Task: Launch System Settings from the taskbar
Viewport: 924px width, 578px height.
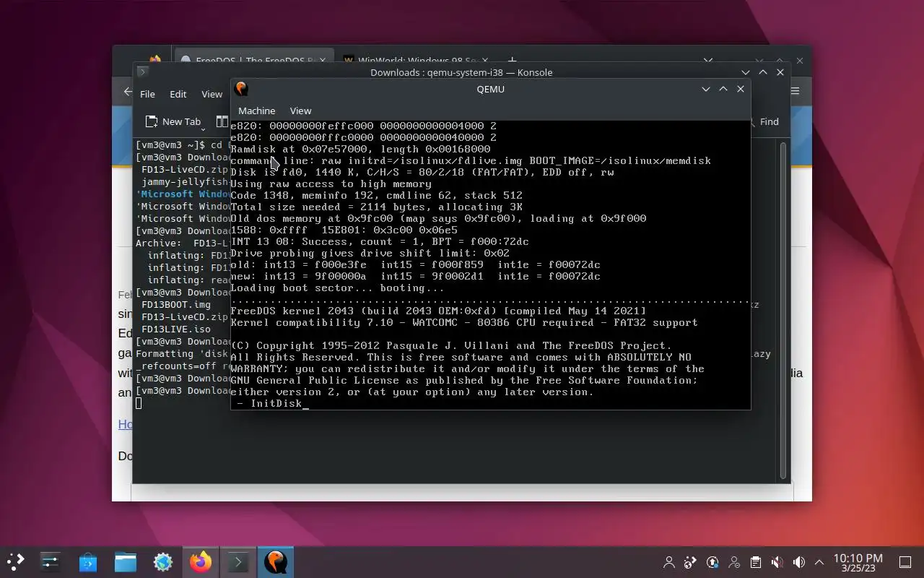Action: [50, 561]
